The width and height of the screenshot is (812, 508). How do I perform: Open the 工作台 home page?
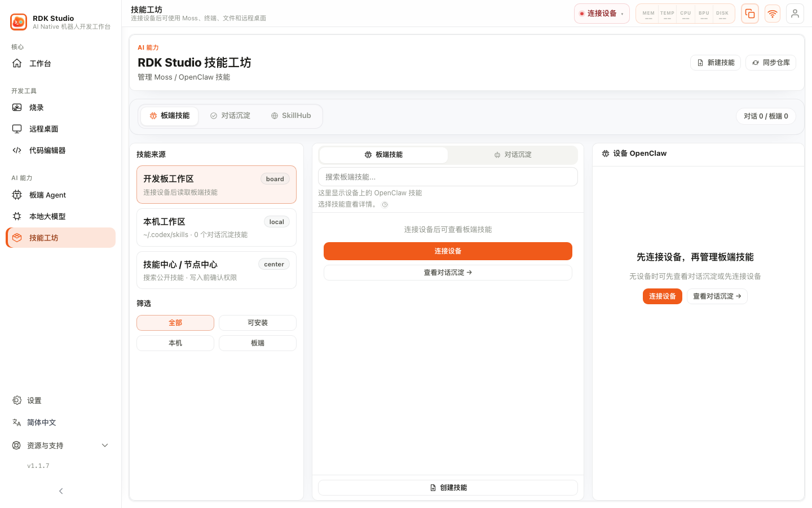point(60,63)
